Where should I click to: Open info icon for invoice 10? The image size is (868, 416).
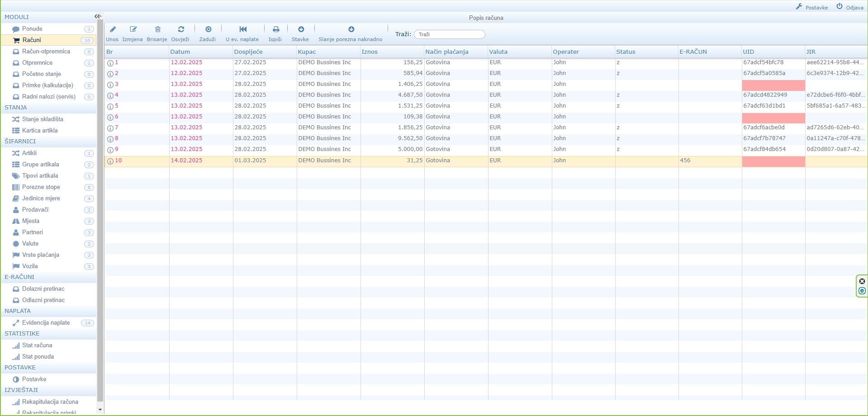tap(110, 161)
